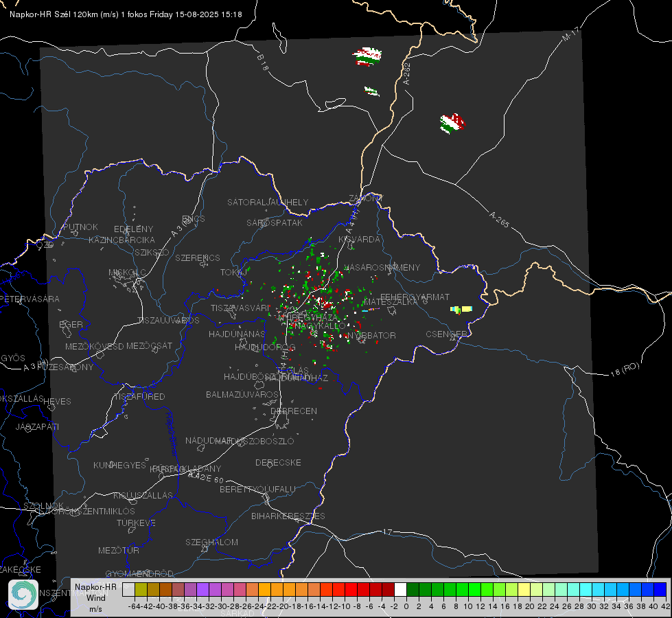This screenshot has width=672, height=618.
Task: Click the MEZŐCSÁT label
Action: click(150, 345)
